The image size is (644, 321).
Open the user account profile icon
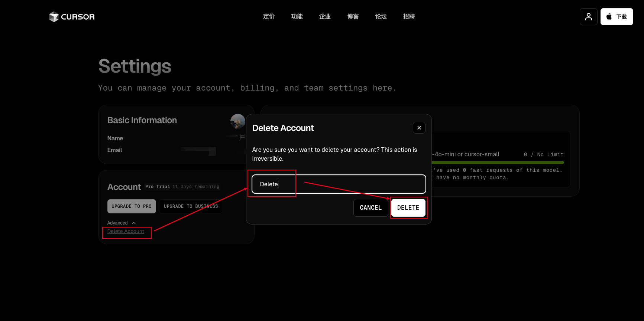click(x=588, y=17)
